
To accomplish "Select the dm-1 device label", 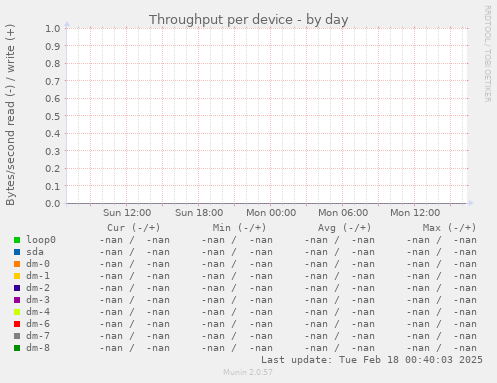I will click(38, 276).
